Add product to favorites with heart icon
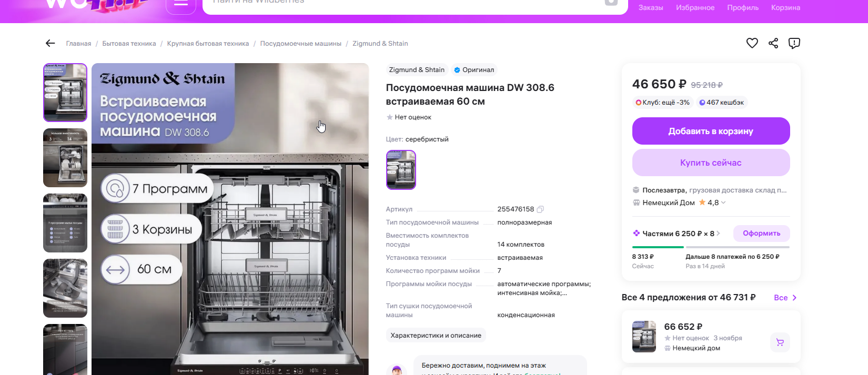This screenshot has height=375, width=868. coord(752,43)
